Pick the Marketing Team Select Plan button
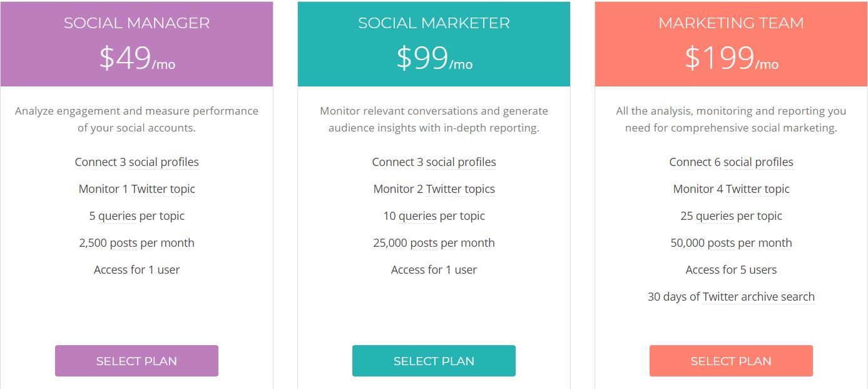 (731, 361)
